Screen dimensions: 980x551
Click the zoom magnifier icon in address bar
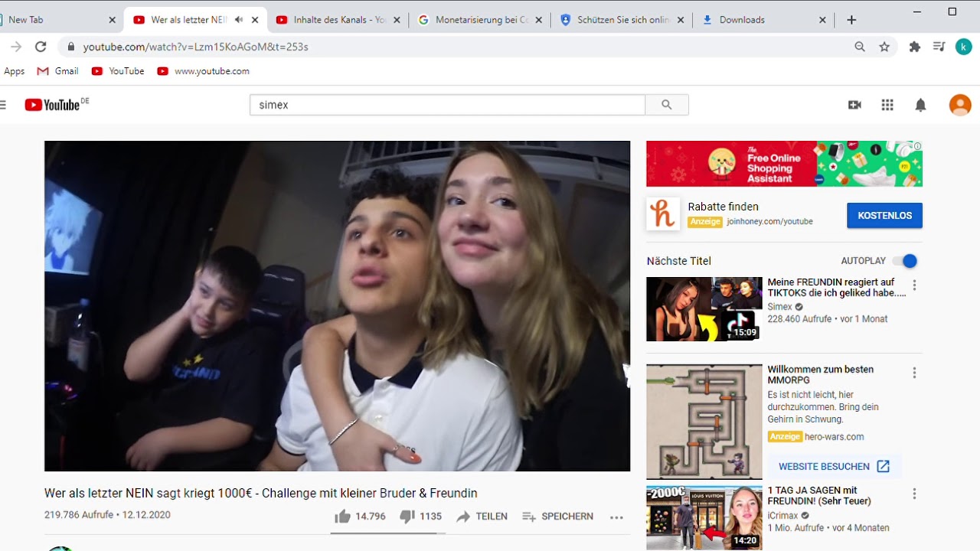coord(860,47)
